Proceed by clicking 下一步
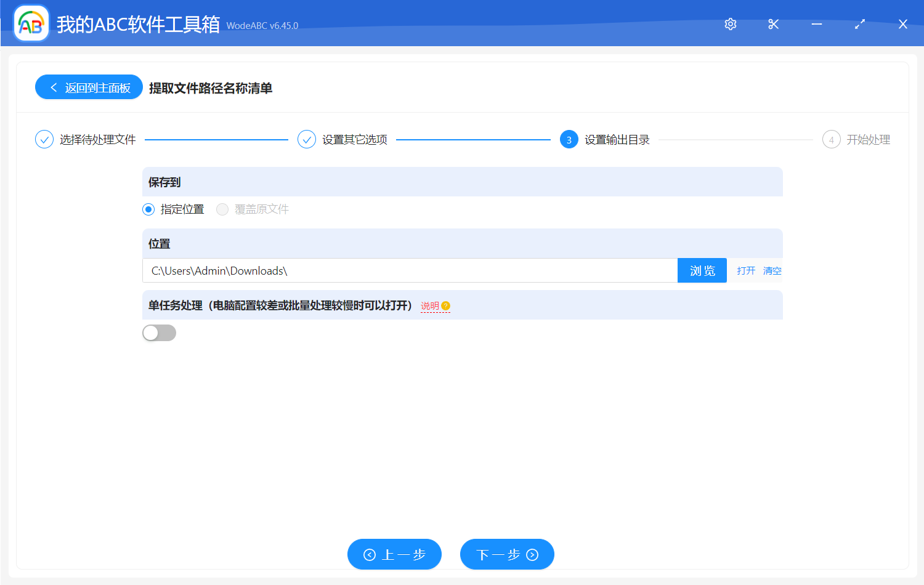The height and width of the screenshot is (585, 924). [x=506, y=554]
